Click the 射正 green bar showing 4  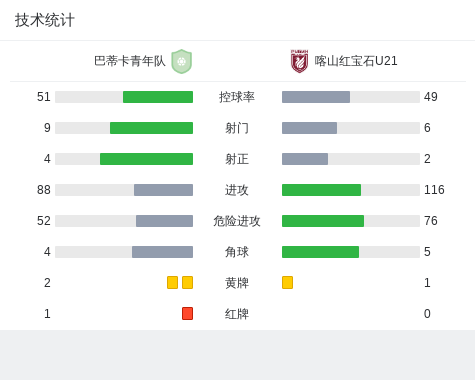146,159
